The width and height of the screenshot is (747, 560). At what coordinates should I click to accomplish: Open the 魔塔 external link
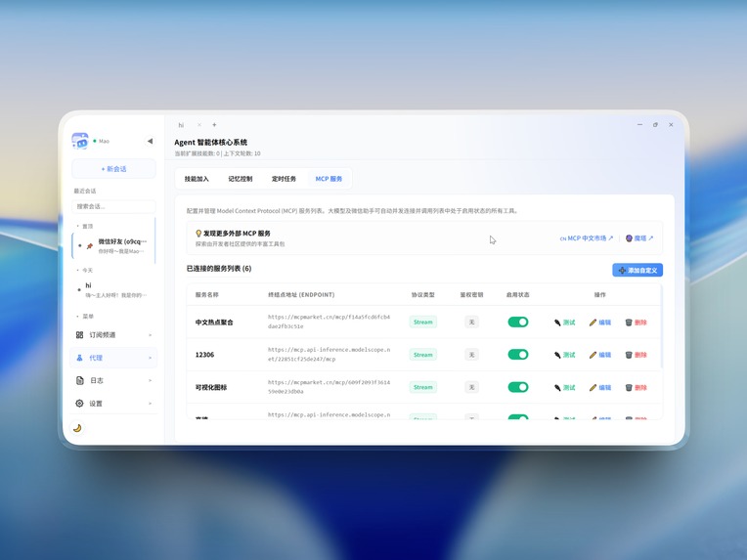(x=639, y=238)
